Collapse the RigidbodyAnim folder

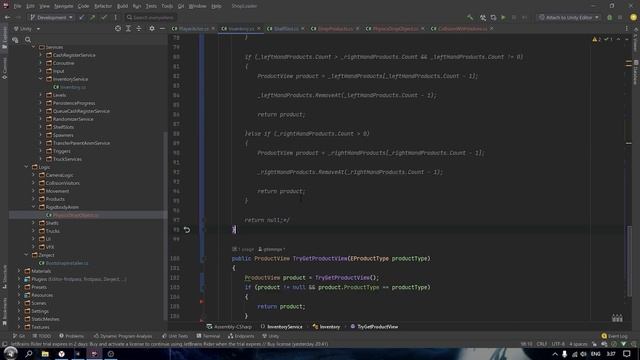[x=33, y=207]
